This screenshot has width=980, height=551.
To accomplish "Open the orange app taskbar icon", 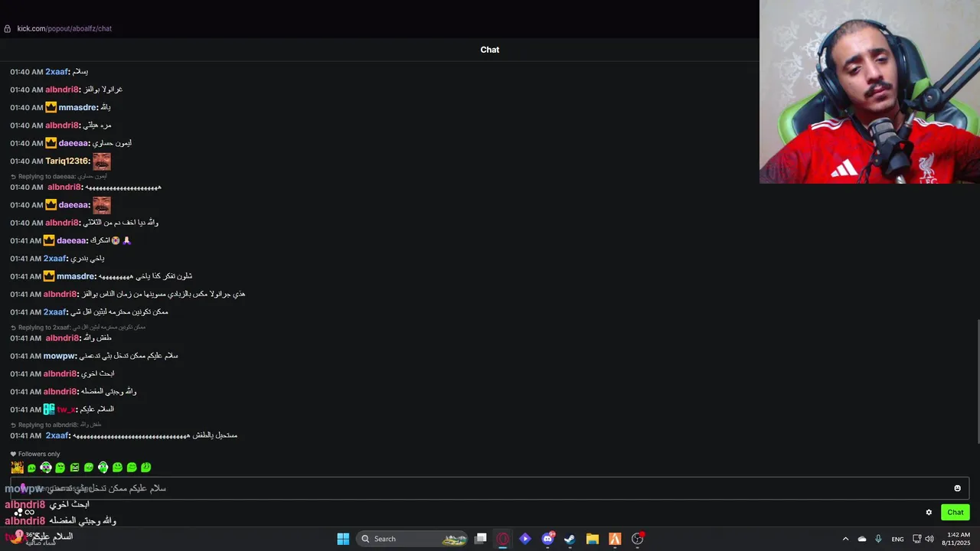I will click(x=615, y=539).
